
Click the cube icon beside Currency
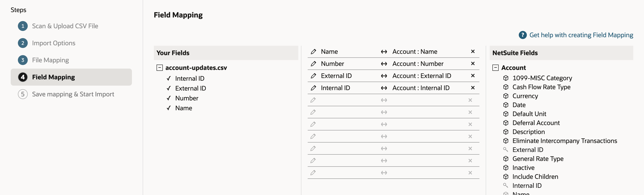pos(506,96)
